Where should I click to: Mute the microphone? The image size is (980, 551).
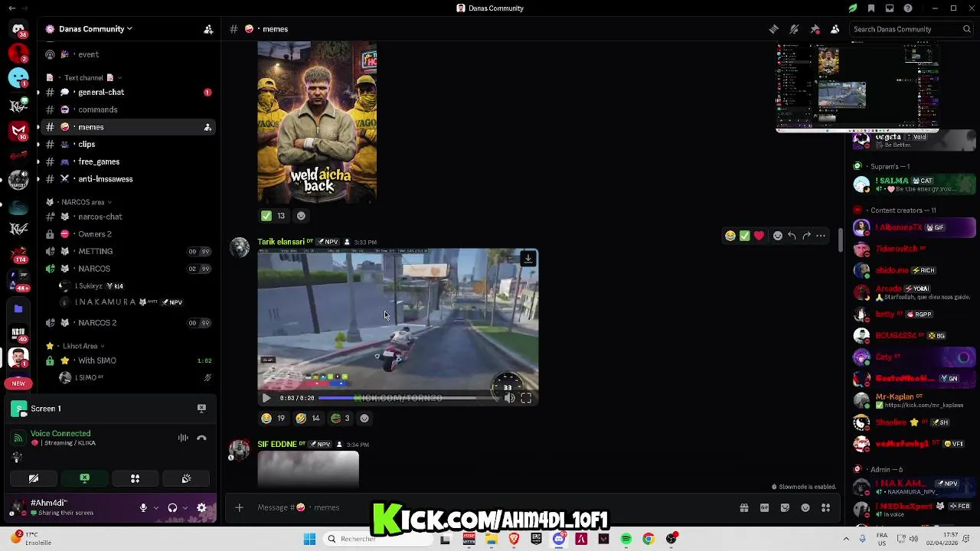click(x=143, y=507)
